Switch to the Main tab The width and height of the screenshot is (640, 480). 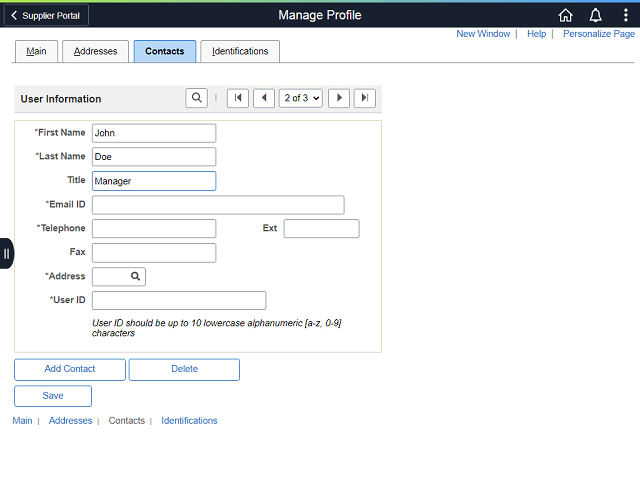point(36,51)
